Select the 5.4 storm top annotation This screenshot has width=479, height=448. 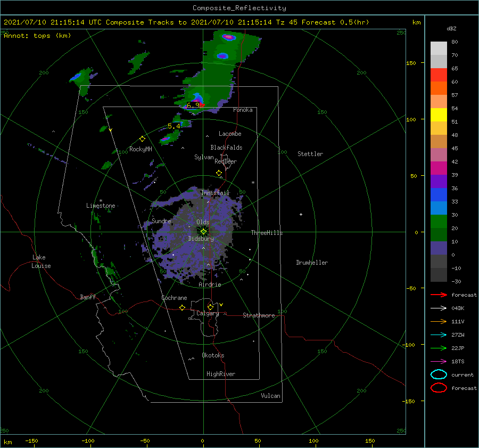click(174, 126)
